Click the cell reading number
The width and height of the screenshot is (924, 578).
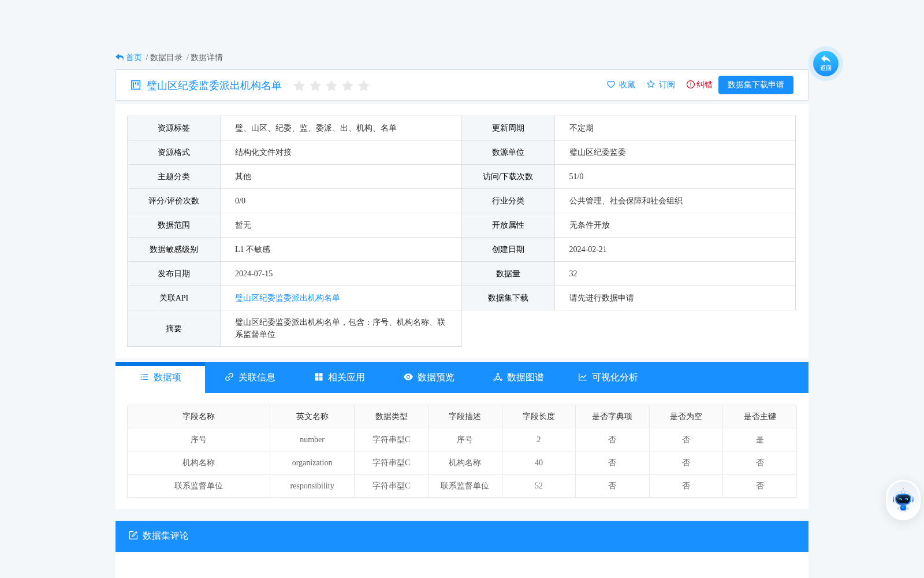click(x=312, y=439)
